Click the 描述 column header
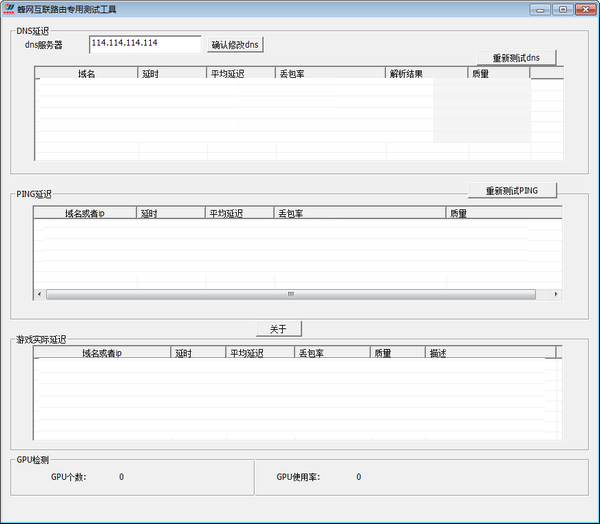600x524 pixels. tap(490, 353)
